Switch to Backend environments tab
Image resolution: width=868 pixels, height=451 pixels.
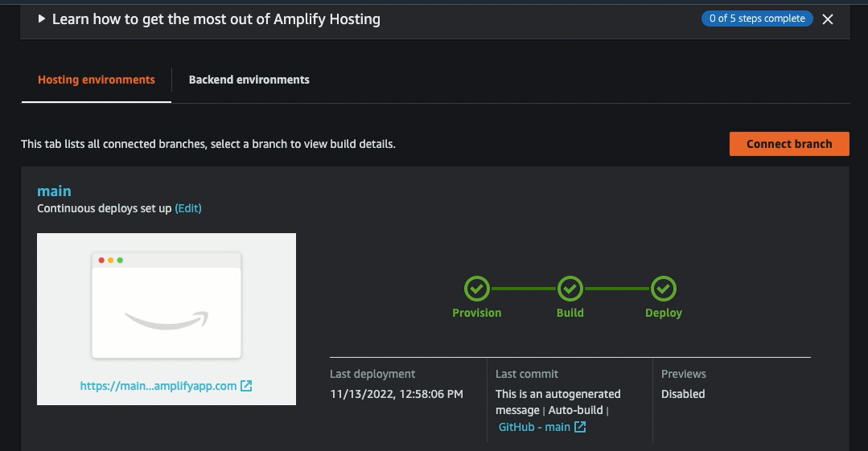[x=249, y=80]
